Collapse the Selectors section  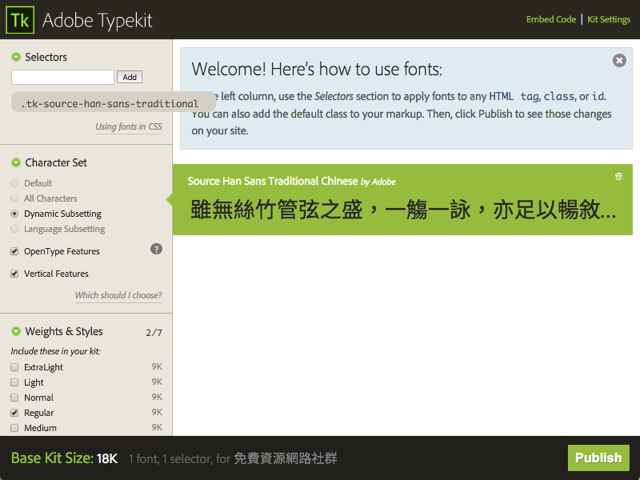tap(16, 58)
